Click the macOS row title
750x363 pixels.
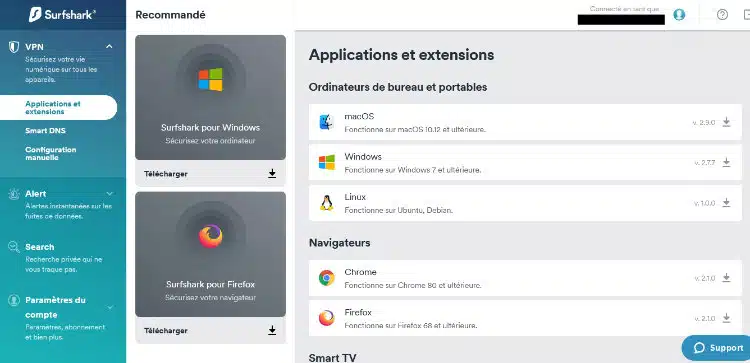359,116
